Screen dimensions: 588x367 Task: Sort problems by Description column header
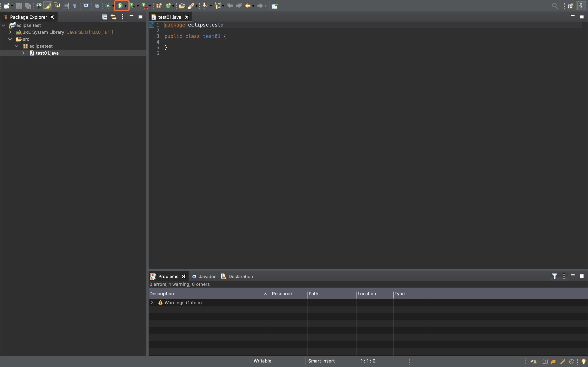(161, 293)
